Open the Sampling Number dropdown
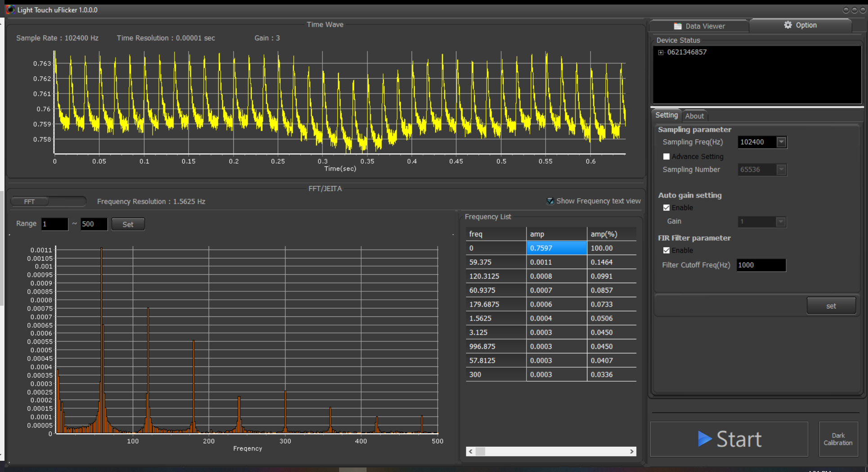This screenshot has width=868, height=472. pyautogui.click(x=782, y=169)
